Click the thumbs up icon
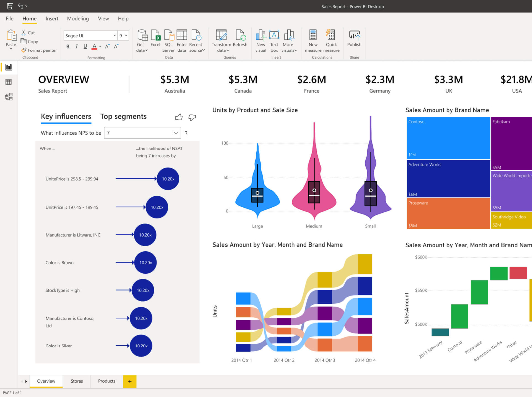The width and height of the screenshot is (532, 397). (179, 117)
